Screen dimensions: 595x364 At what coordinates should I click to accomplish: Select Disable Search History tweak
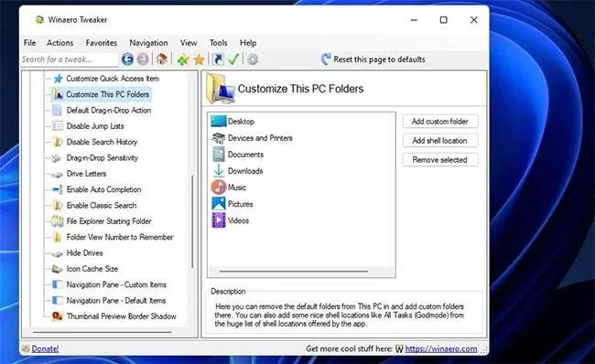[102, 142]
